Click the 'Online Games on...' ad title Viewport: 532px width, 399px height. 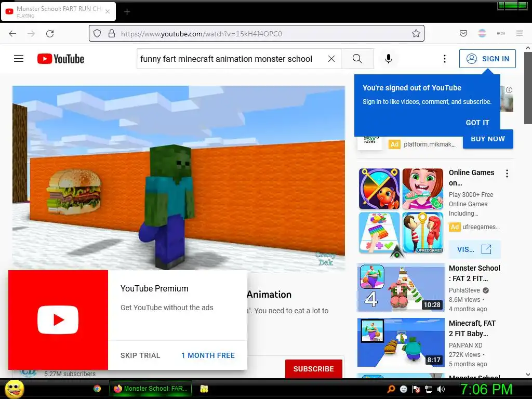click(471, 178)
